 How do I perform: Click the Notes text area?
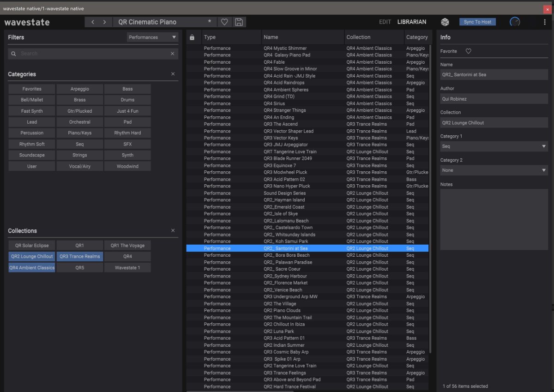[x=494, y=219]
